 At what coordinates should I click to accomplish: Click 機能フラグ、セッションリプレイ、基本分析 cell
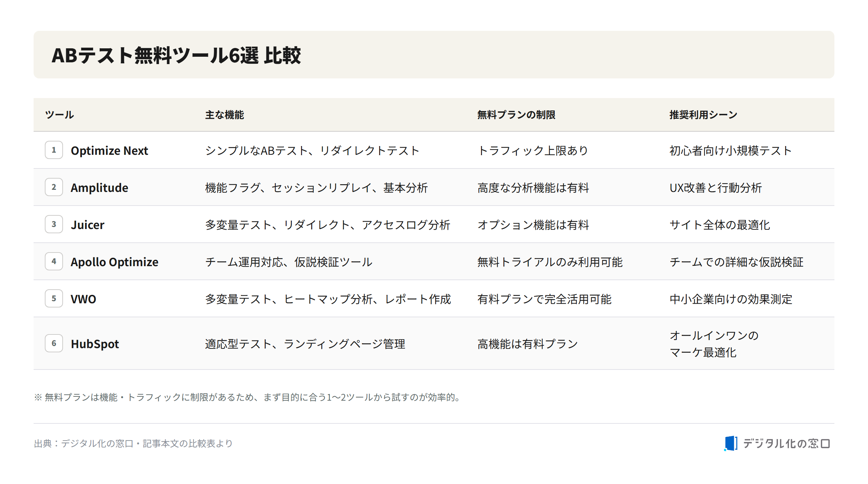click(316, 188)
